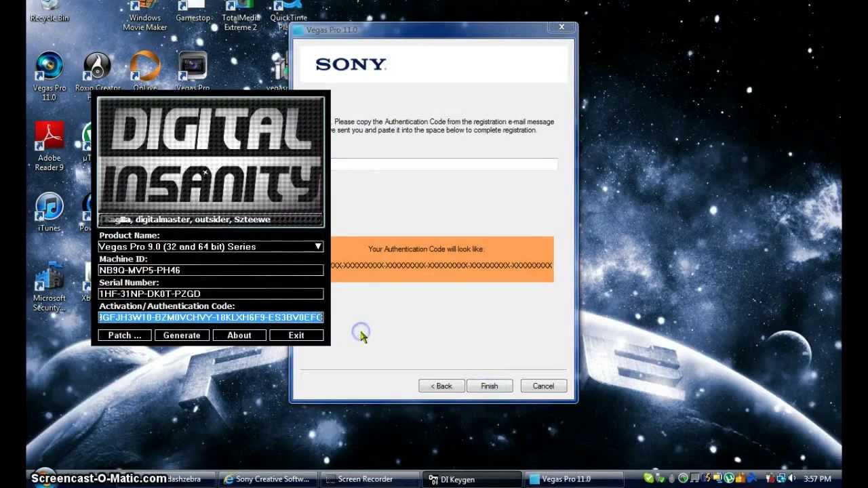Click the Back button in the Vegas Pro dialog

(x=441, y=386)
